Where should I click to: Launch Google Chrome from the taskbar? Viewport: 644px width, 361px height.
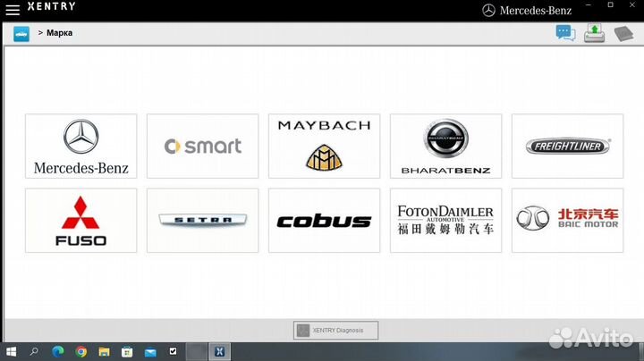tap(81, 352)
